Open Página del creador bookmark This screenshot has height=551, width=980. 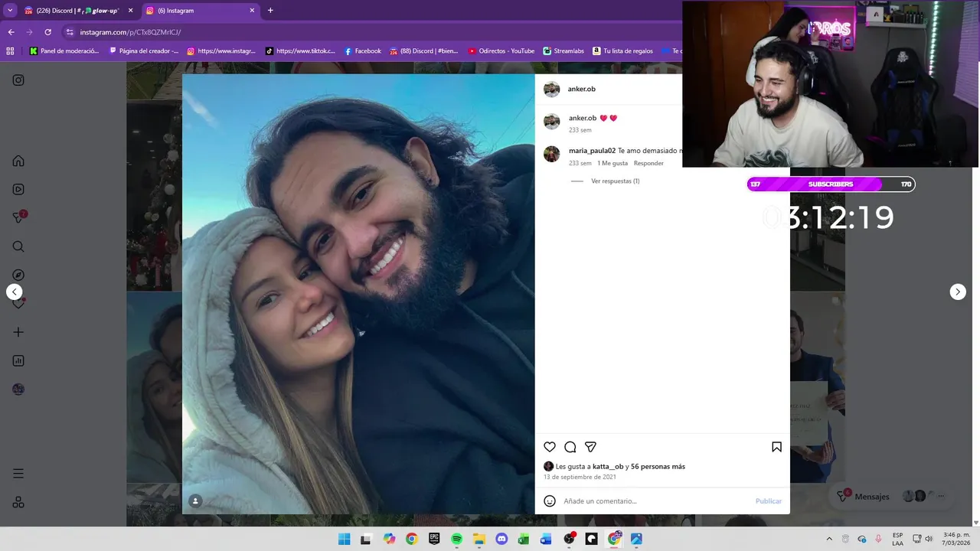point(144,51)
